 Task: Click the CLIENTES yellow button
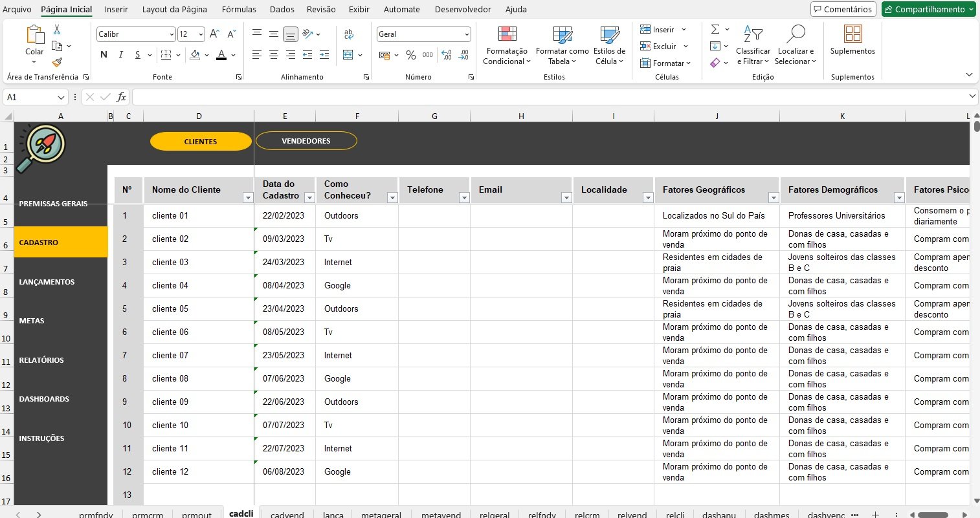(x=201, y=142)
